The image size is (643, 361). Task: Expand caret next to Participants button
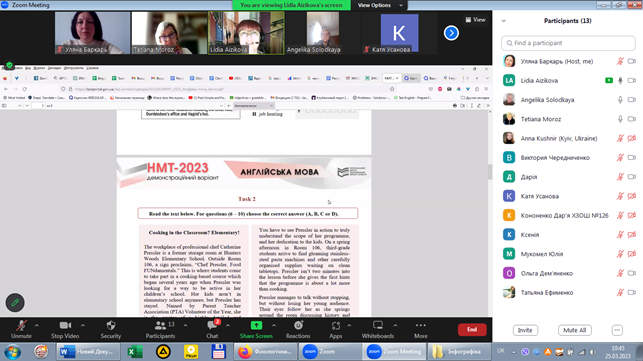[x=185, y=325]
